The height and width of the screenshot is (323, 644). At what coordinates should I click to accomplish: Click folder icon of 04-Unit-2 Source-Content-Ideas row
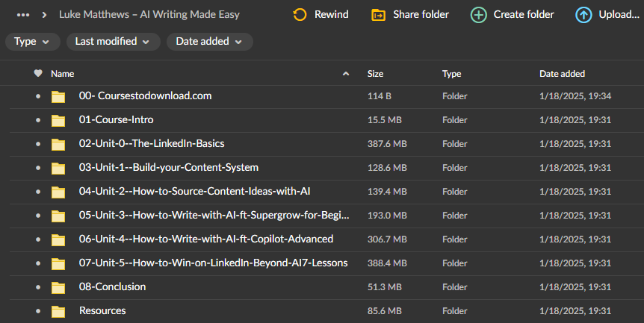(58, 192)
